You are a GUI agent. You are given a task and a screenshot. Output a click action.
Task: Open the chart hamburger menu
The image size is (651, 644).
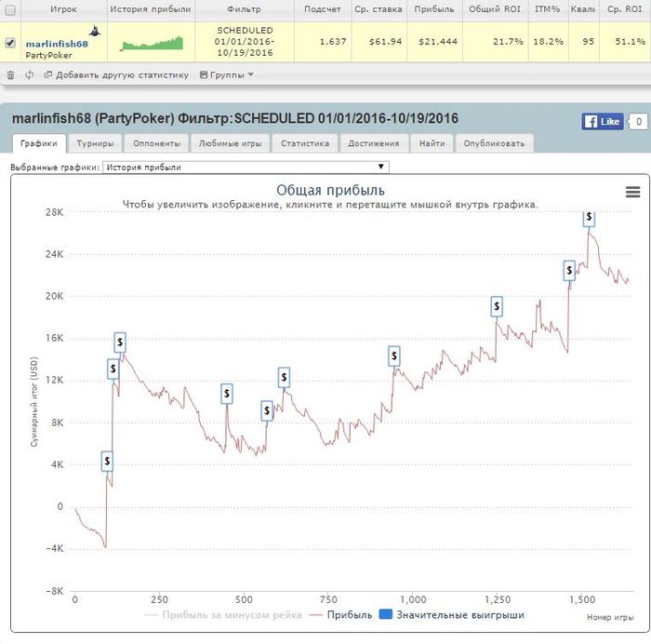coord(632,192)
